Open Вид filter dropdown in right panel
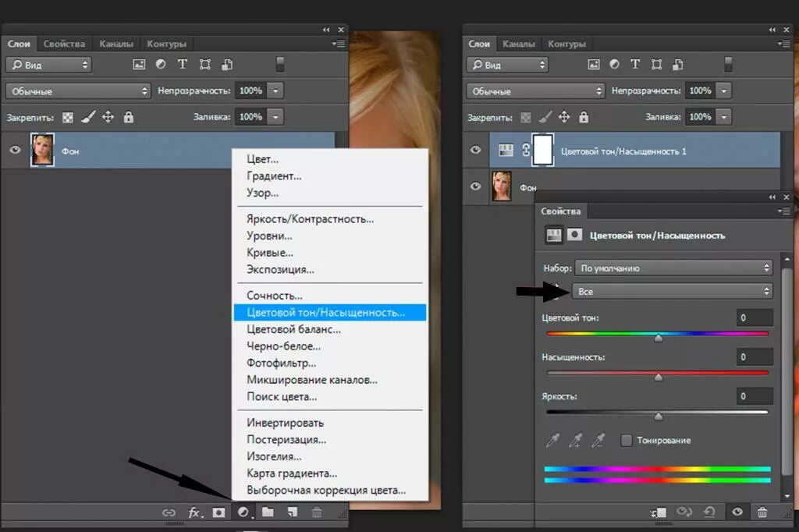The image size is (799, 532). click(507, 65)
